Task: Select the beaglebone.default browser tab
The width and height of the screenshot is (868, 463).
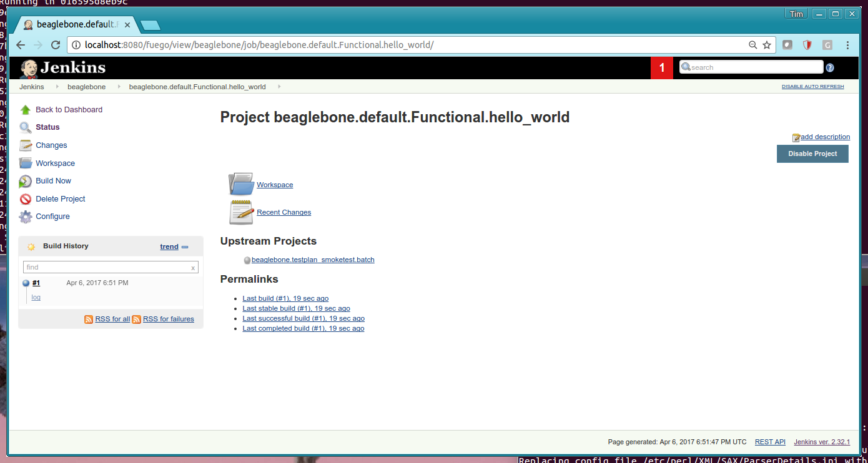Action: [x=76, y=25]
